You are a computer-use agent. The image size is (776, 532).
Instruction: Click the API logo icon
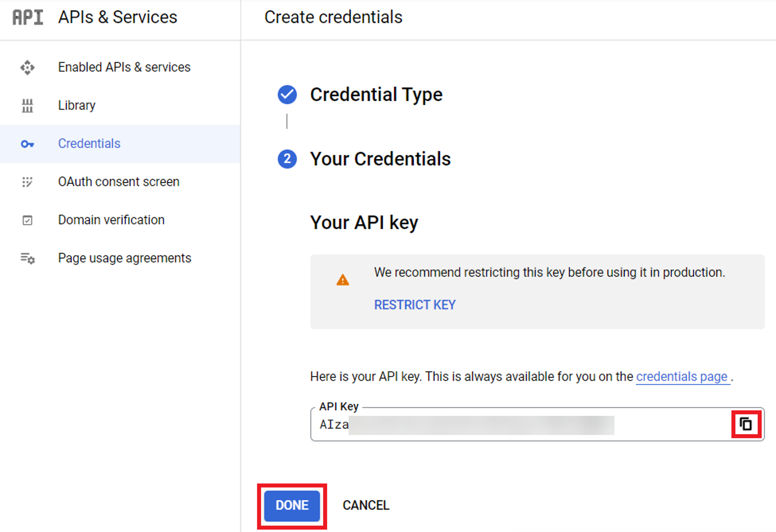pyautogui.click(x=28, y=17)
